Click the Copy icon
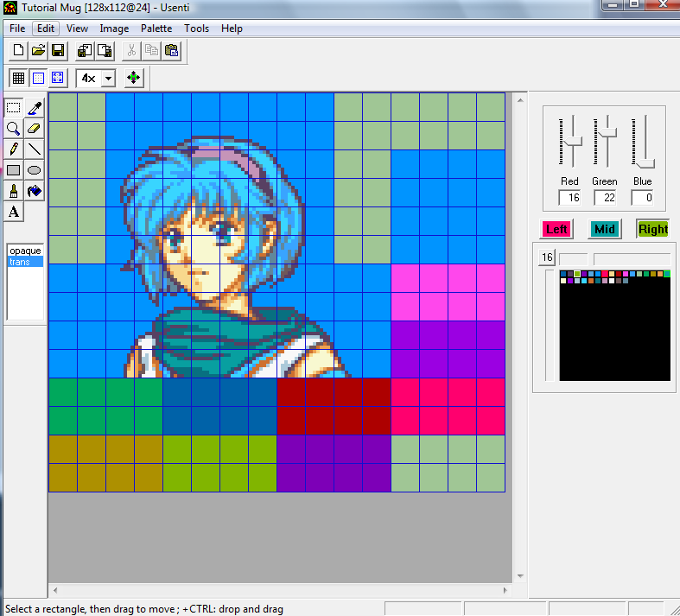Image resolution: width=680 pixels, height=616 pixels. click(x=151, y=51)
